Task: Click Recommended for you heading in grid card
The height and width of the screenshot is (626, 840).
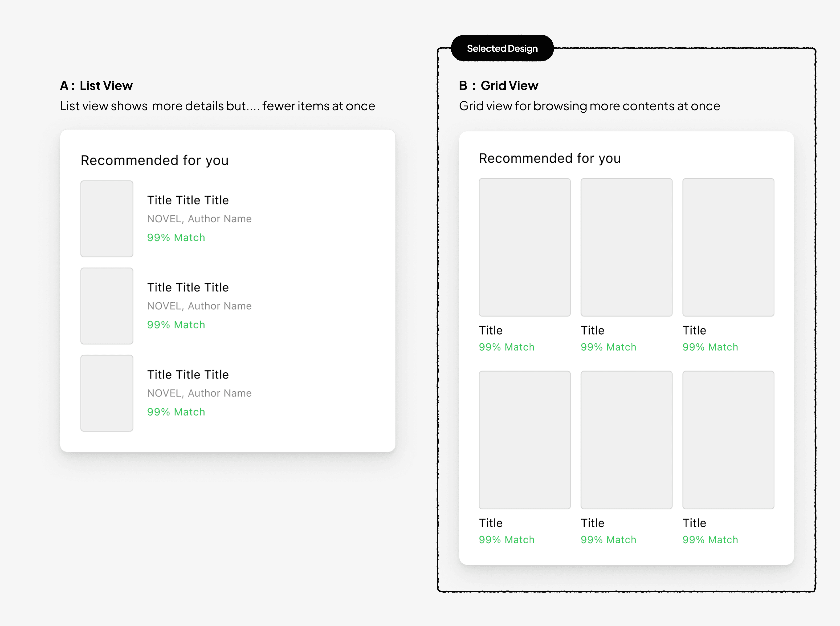Action: pos(550,159)
